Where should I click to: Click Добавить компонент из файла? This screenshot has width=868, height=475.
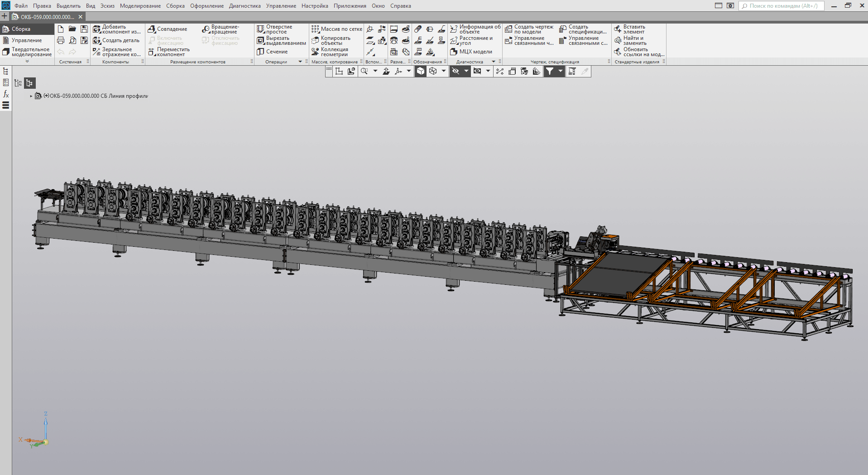coord(117,29)
